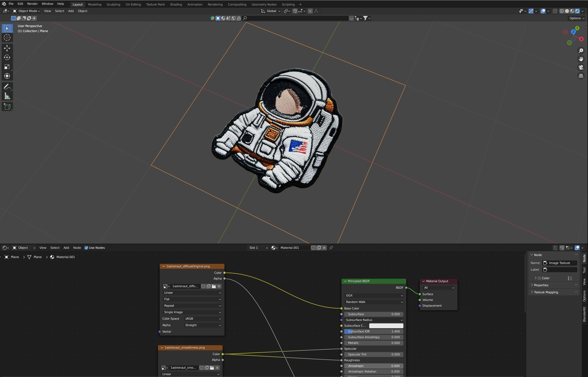Viewport: 588px width, 377px height.
Task: Open the Object Mode dropdown
Action: 27,11
